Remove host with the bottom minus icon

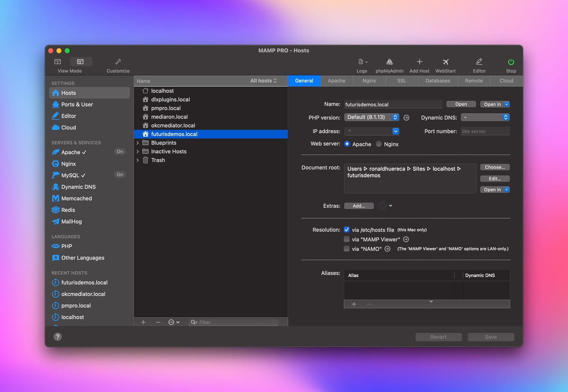(158, 322)
